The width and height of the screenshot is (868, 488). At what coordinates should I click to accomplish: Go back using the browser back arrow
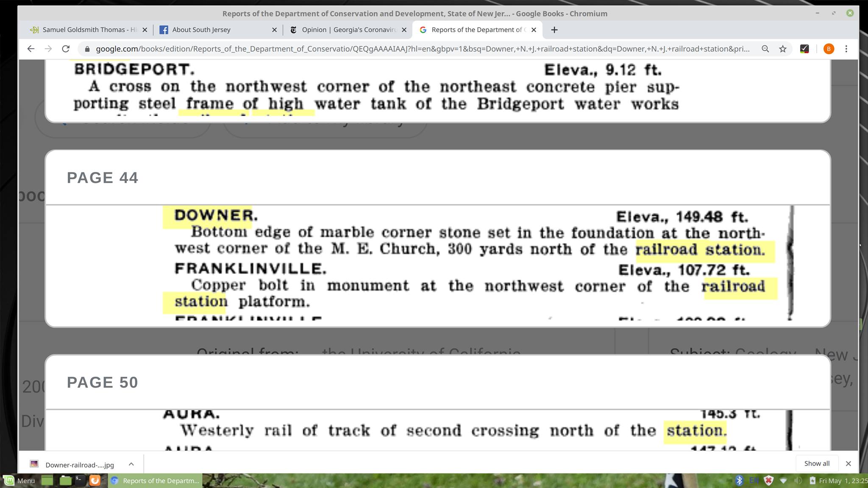pos(31,49)
